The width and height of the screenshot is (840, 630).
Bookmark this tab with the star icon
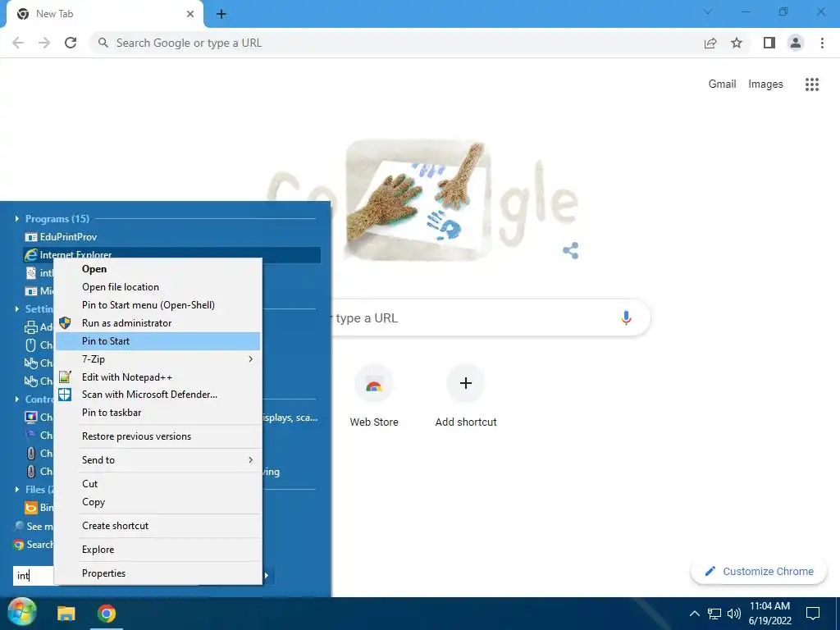point(737,43)
